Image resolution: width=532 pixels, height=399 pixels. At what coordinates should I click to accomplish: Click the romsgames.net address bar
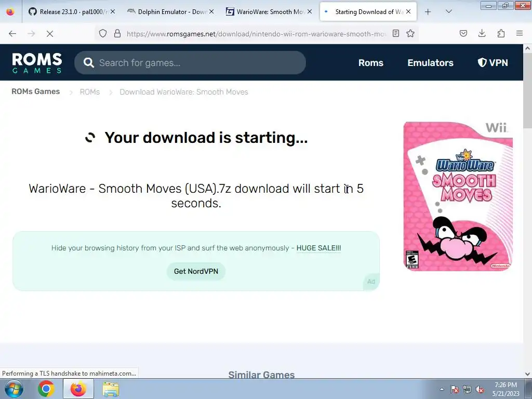[256, 34]
